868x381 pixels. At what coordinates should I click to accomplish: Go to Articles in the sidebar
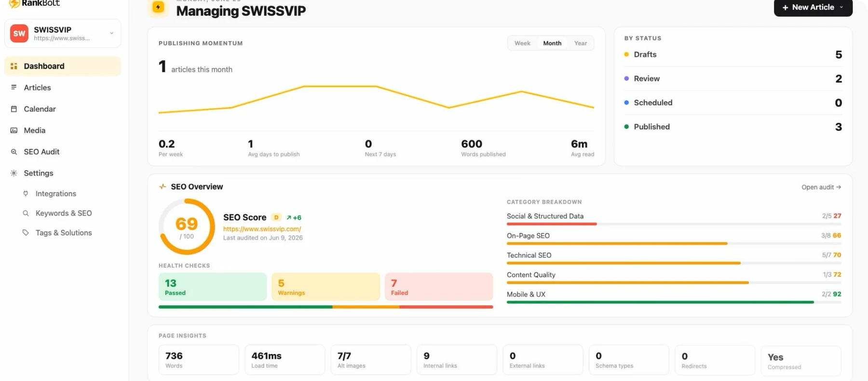(63, 87)
